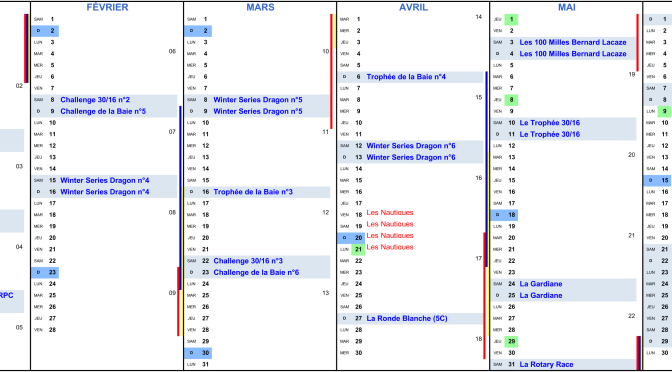672x372 pixels.
Task: Open Le Trophée 30/16 on May 10
Action: (x=550, y=123)
